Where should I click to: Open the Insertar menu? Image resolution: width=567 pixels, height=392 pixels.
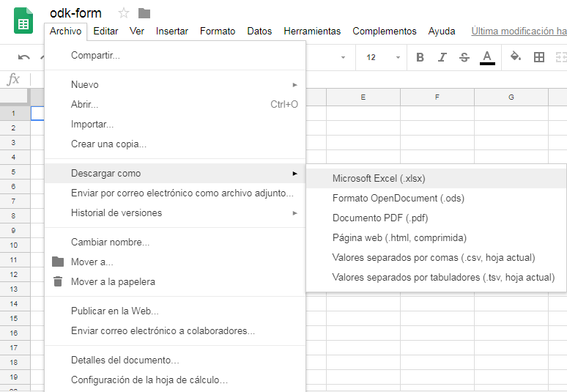click(x=171, y=31)
